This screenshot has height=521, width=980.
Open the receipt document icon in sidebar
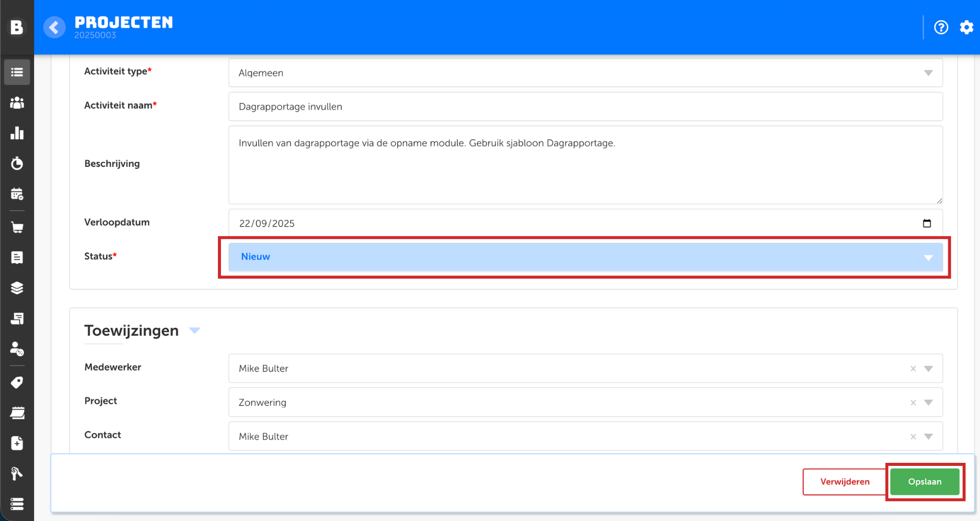(17, 258)
